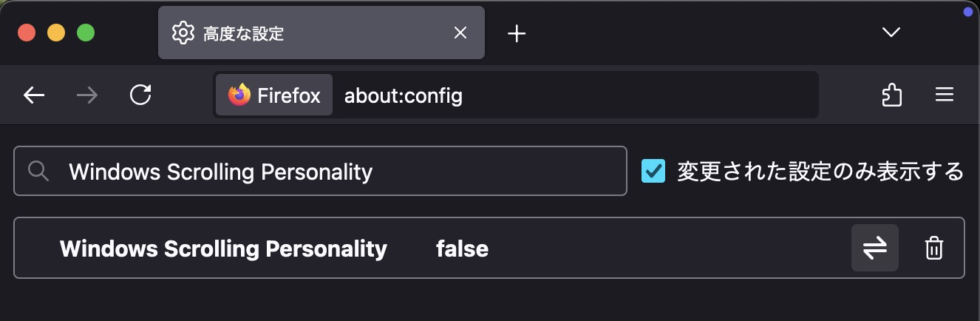Maximize the window using the green button
This screenshot has width=980, height=321.
(x=86, y=33)
